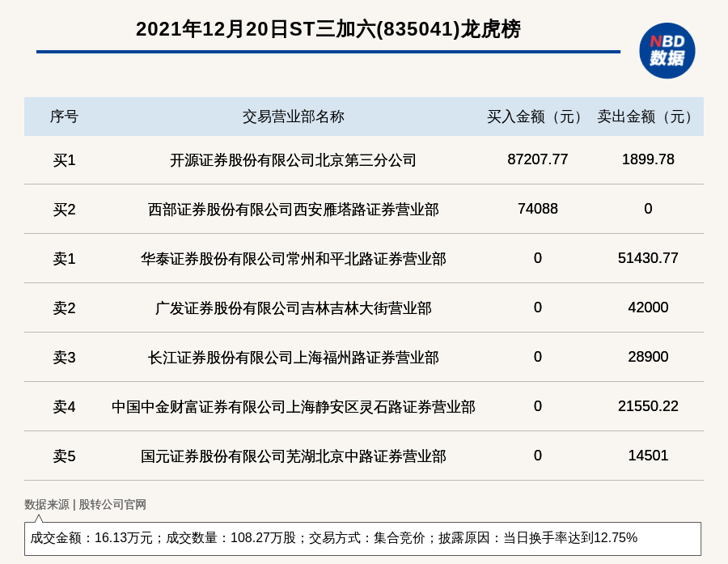Click the 买入金额（元） column header
Image resolution: width=728 pixels, height=564 pixels.
[x=537, y=117]
